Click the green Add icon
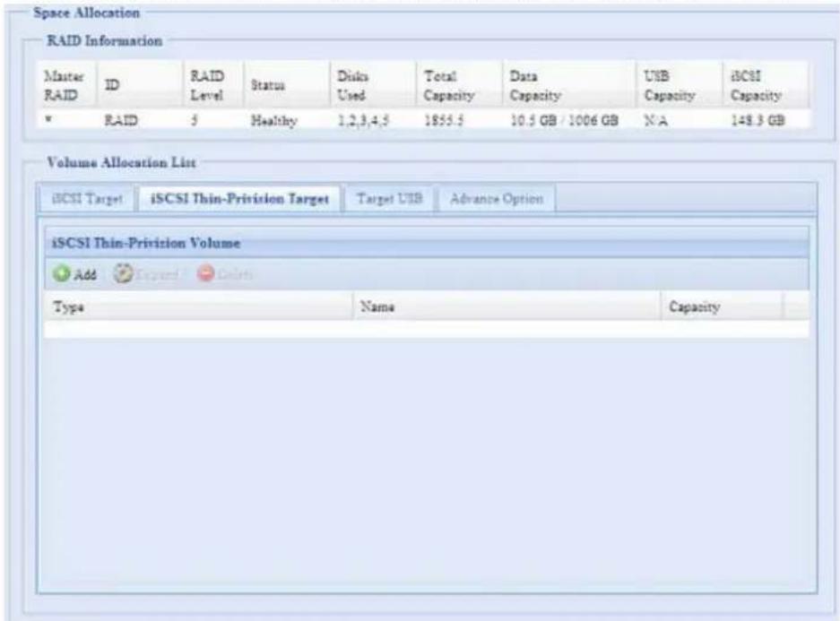The width and height of the screenshot is (840, 621). 62,273
